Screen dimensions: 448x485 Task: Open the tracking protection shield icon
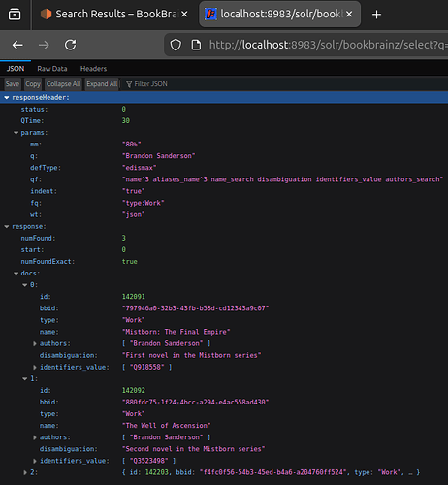point(176,45)
